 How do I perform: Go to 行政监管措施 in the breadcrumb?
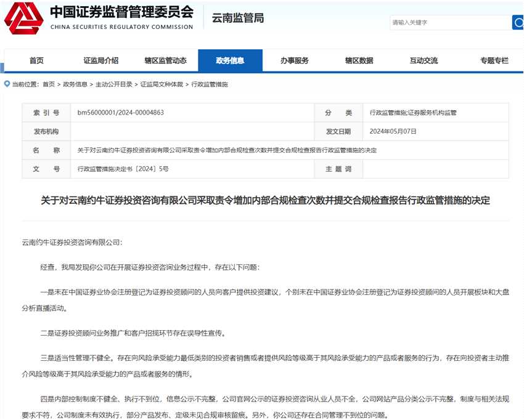210,84
